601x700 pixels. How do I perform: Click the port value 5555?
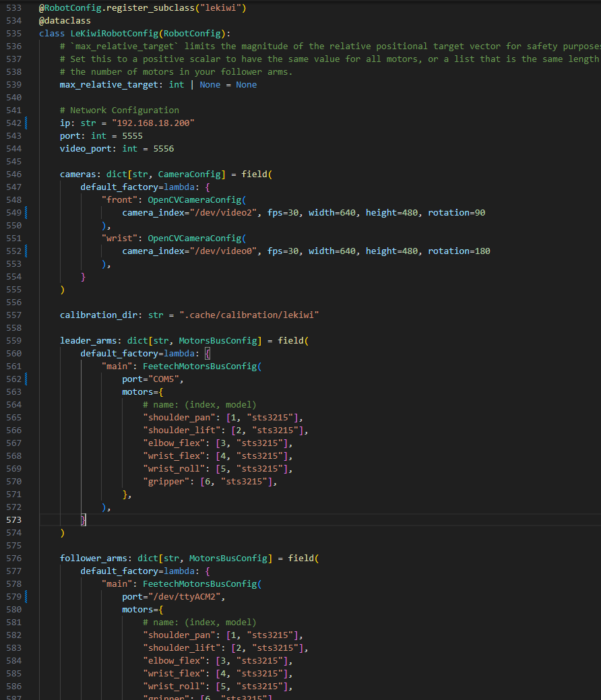[x=133, y=135]
